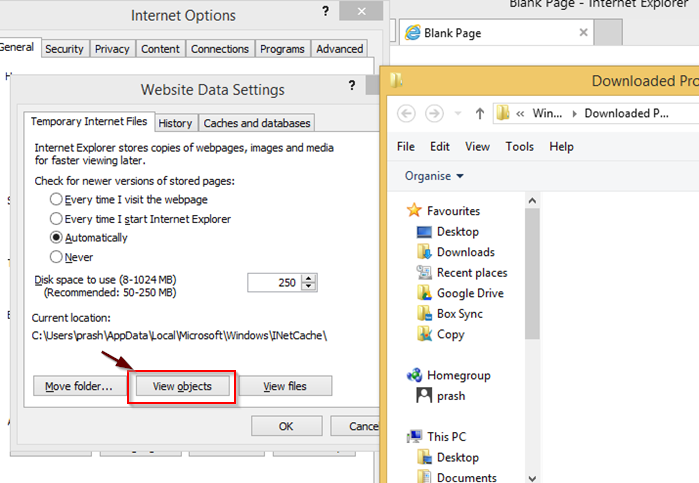Switch to the Security tab
Screen dimensions: 699x483
[64, 49]
